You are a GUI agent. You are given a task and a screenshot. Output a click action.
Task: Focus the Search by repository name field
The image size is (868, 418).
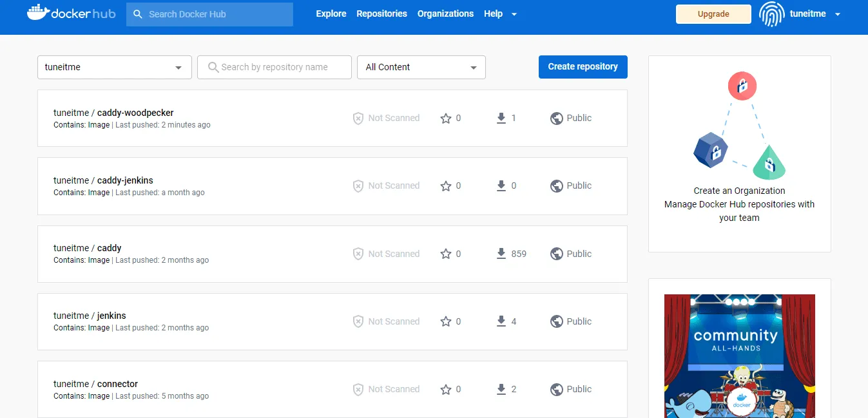[x=275, y=67]
